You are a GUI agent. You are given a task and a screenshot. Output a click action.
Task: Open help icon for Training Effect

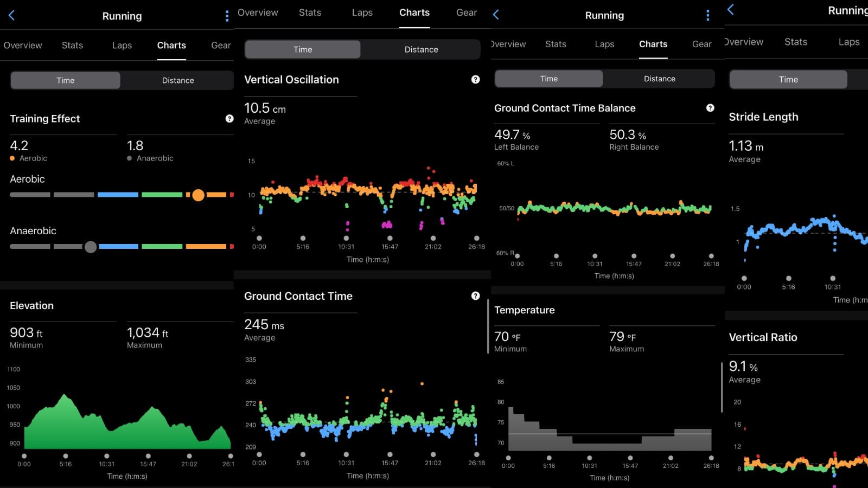[x=229, y=119]
